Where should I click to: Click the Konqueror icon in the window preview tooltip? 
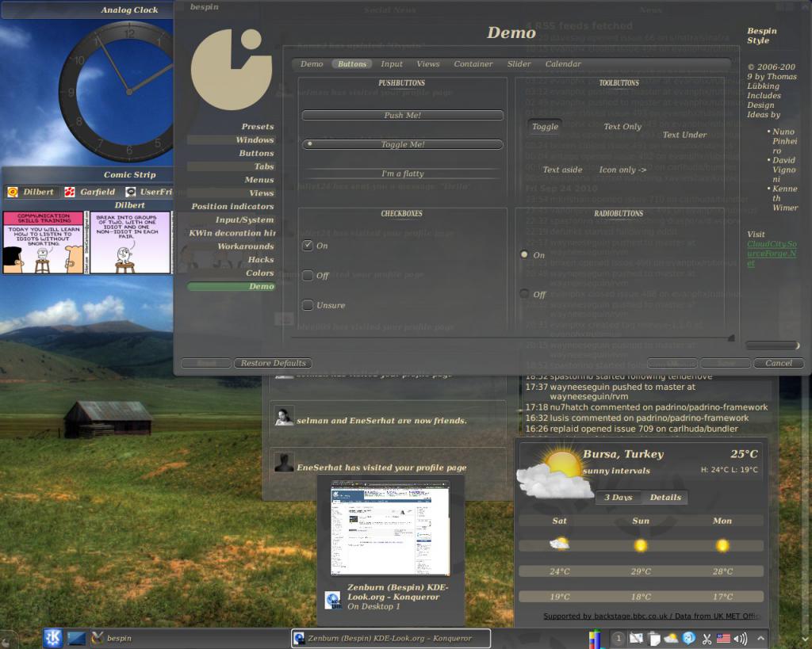pyautogui.click(x=332, y=600)
